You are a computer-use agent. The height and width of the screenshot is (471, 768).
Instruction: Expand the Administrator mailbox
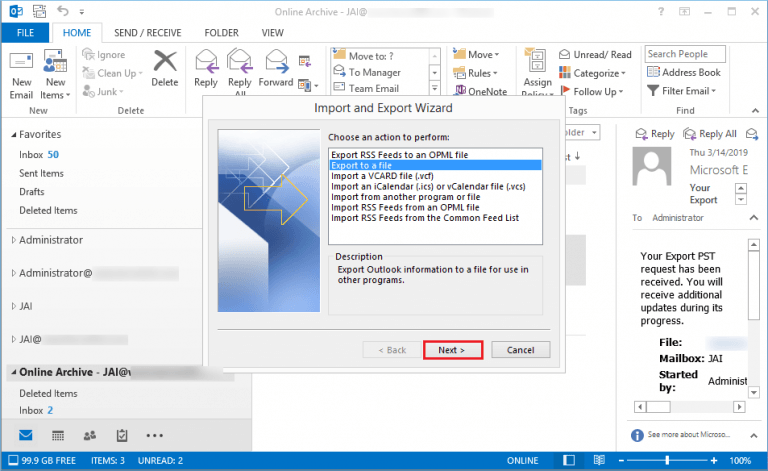(x=14, y=240)
